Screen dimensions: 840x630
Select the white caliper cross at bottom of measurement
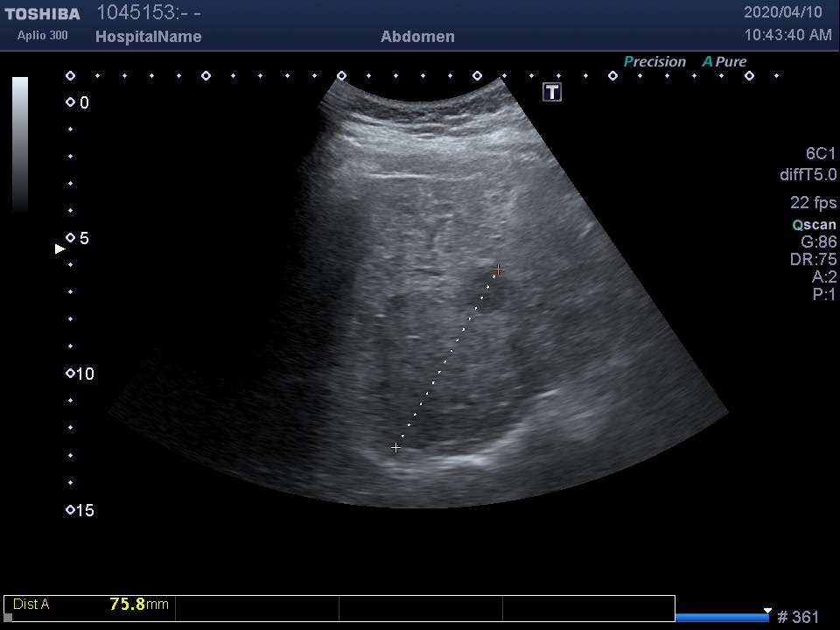coord(395,447)
